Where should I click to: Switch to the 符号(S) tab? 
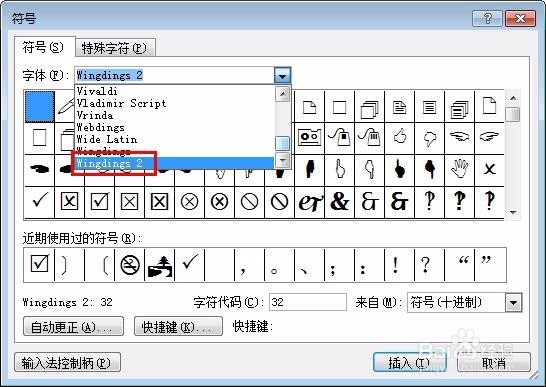pyautogui.click(x=44, y=47)
